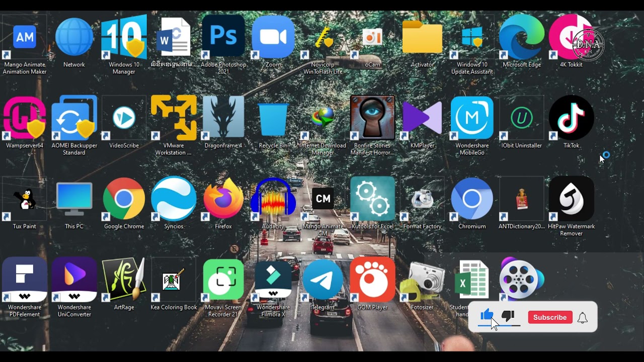
Task: Open the Wampserver64 shortcut
Action: coord(25,119)
